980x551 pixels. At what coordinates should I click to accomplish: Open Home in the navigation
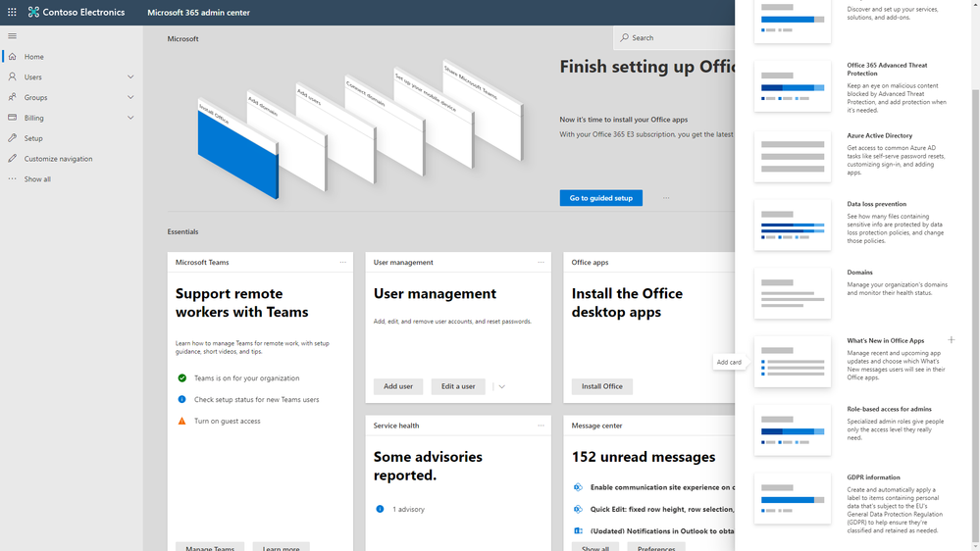tap(33, 56)
